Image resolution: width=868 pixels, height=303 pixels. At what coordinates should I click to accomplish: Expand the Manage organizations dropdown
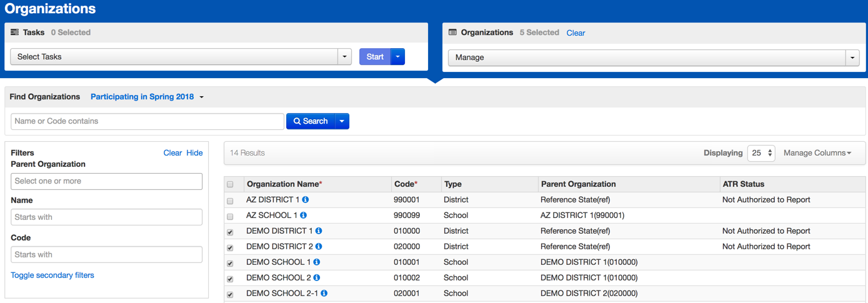[x=653, y=57]
